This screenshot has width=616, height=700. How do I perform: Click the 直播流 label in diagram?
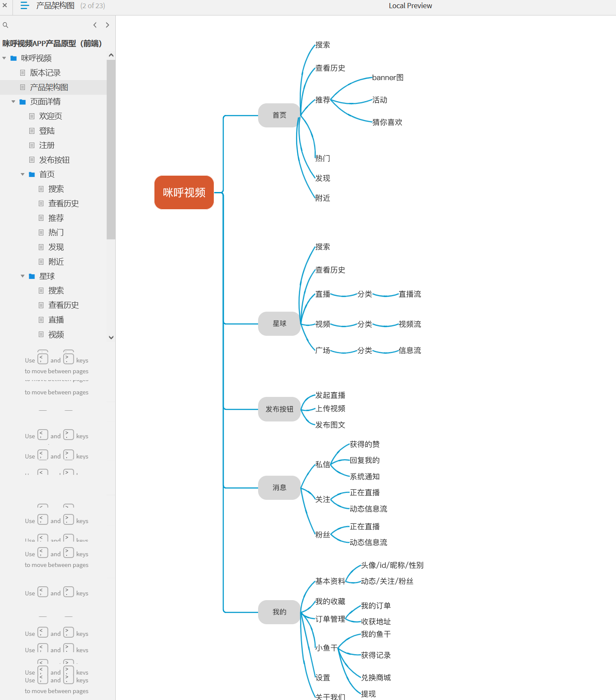coord(410,294)
